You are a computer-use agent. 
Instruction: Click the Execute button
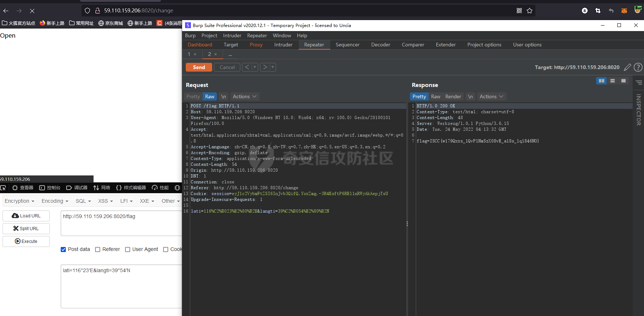tap(26, 241)
